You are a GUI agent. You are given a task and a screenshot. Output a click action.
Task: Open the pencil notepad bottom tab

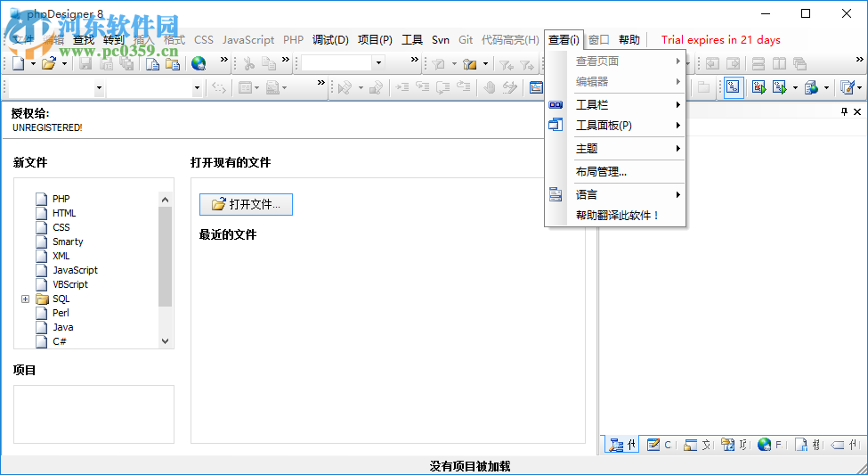pos(659,445)
